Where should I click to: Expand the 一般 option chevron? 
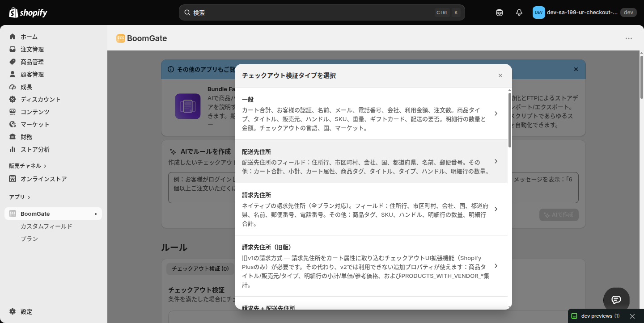point(496,113)
